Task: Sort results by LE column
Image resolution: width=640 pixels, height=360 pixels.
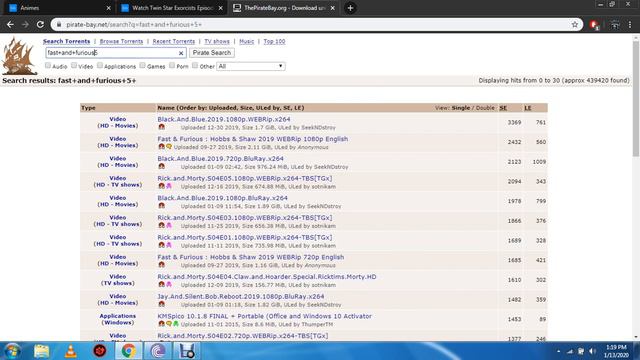Action: 528,108
